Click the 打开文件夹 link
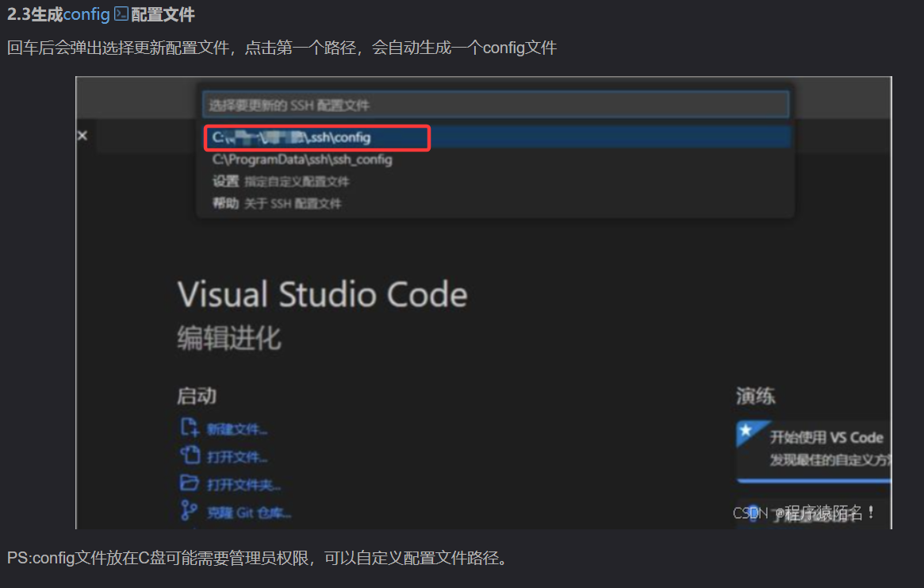Image resolution: width=924 pixels, height=588 pixels. (243, 485)
